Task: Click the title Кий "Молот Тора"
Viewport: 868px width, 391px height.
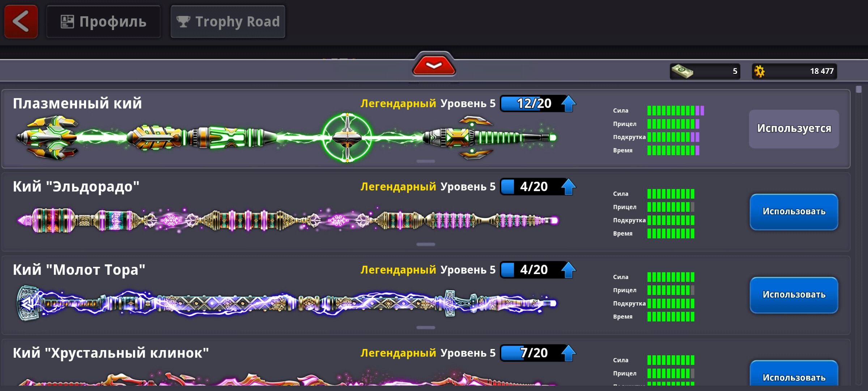Action: tap(79, 270)
